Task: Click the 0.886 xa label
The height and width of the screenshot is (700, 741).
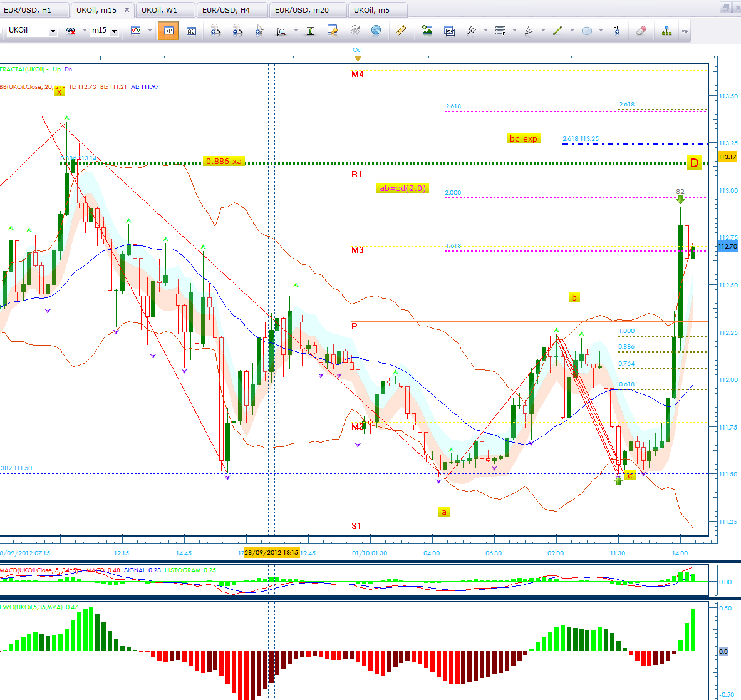Action: pos(224,162)
